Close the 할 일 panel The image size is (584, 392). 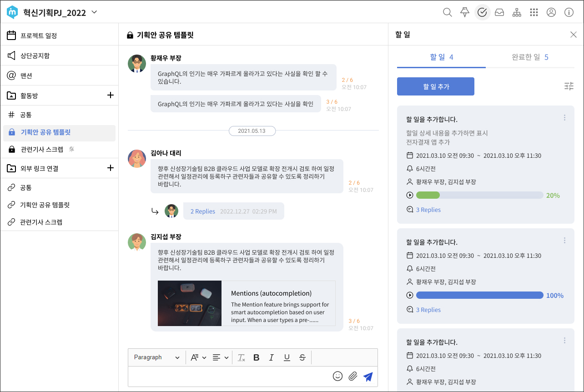pyautogui.click(x=574, y=35)
